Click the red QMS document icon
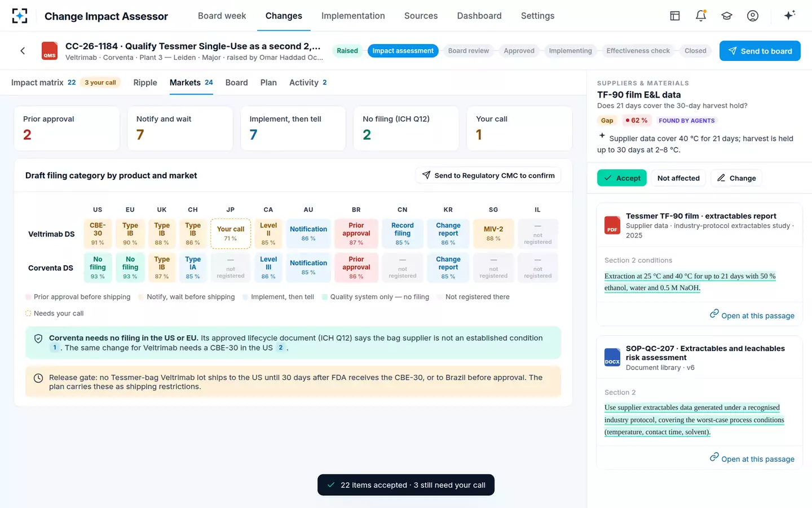Viewport: 812px width, 508px height. 50,51
